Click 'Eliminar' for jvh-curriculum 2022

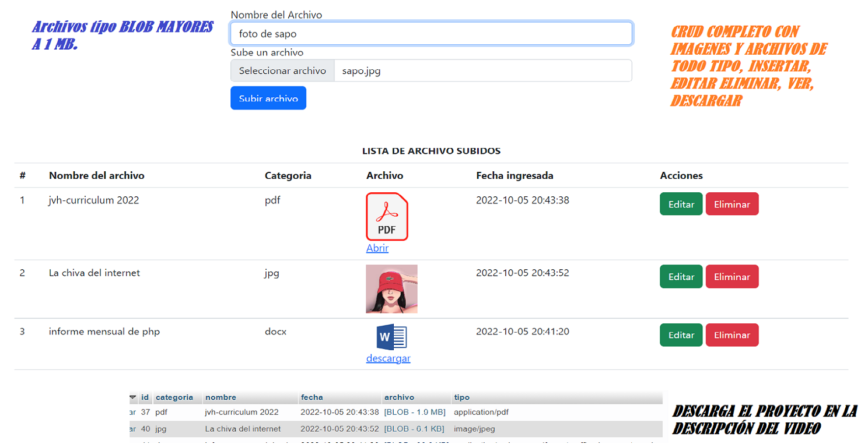click(732, 204)
